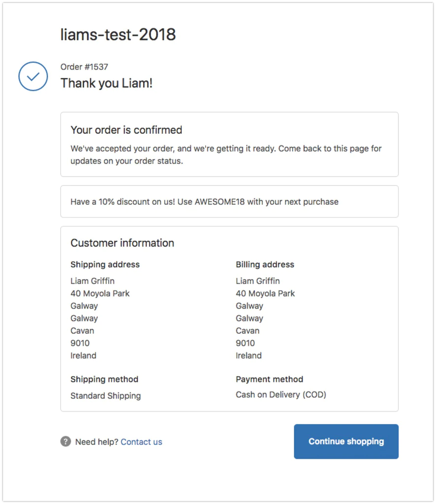Click the billing country Ireland

click(x=248, y=355)
